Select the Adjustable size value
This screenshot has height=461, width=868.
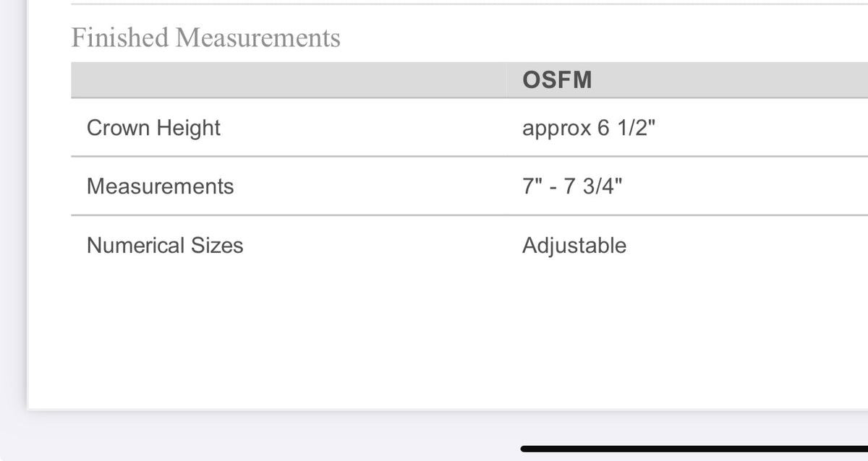click(574, 246)
